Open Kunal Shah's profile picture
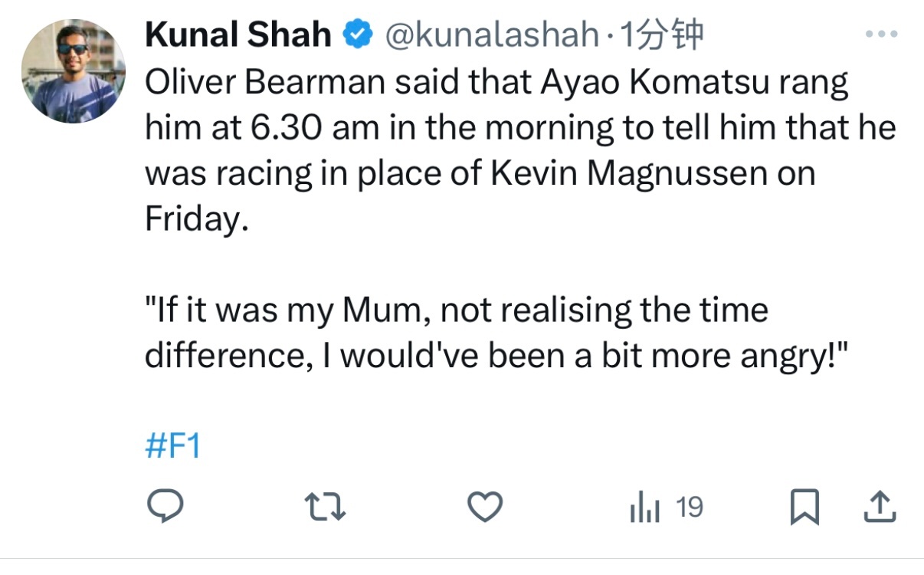The image size is (924, 575). (x=74, y=71)
